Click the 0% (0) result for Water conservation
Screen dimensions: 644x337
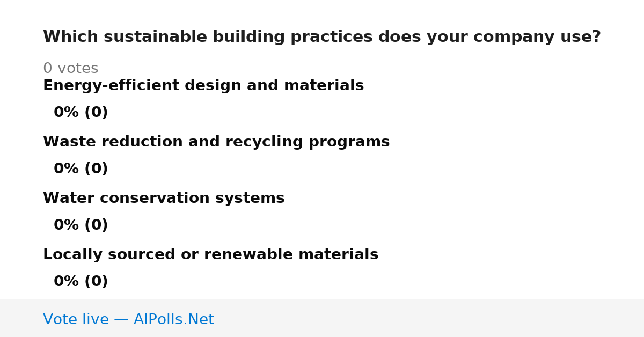click(x=81, y=225)
